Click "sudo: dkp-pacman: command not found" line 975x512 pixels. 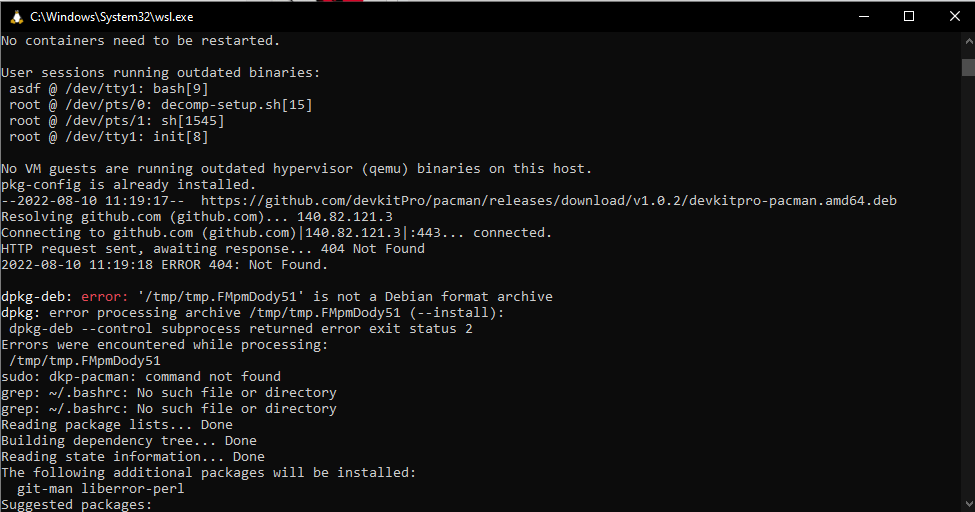(141, 377)
